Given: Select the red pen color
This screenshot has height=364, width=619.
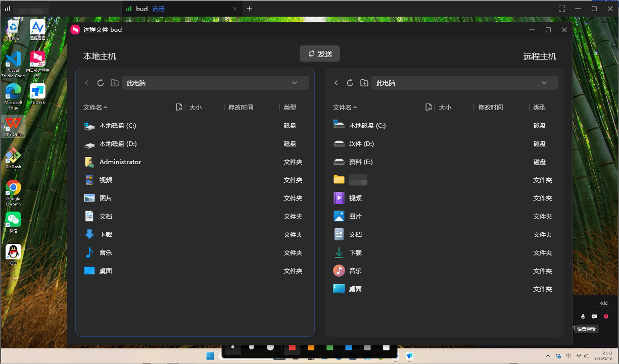Looking at the screenshot, I should [x=292, y=347].
